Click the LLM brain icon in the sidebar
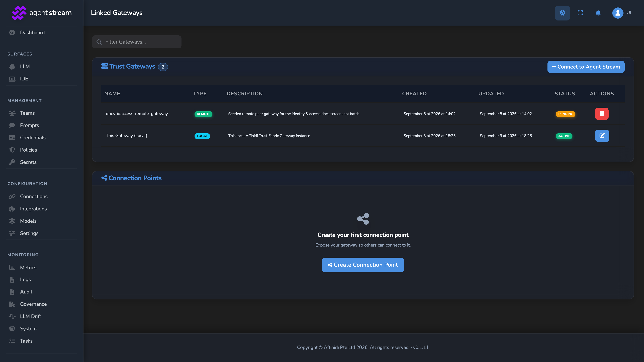Screen dimensions: 644x362 (x=12, y=66)
